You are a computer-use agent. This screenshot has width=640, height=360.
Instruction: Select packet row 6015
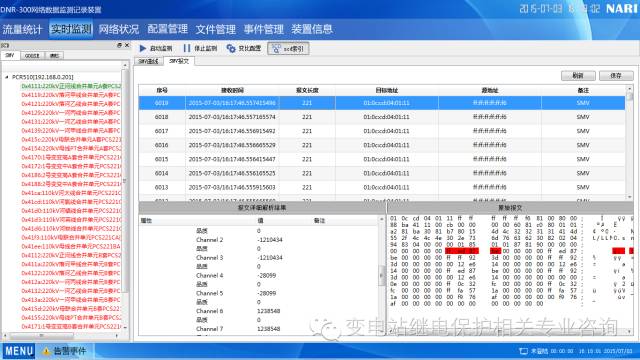[382, 159]
